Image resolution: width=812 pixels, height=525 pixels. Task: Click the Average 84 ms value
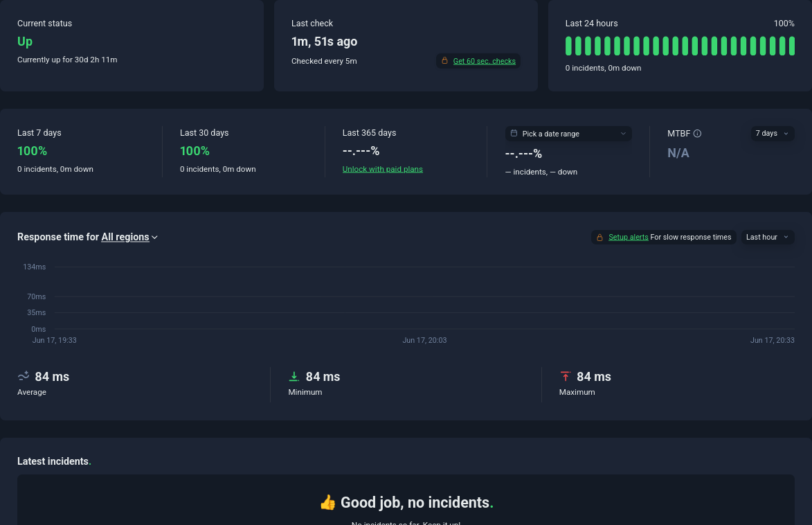point(52,377)
